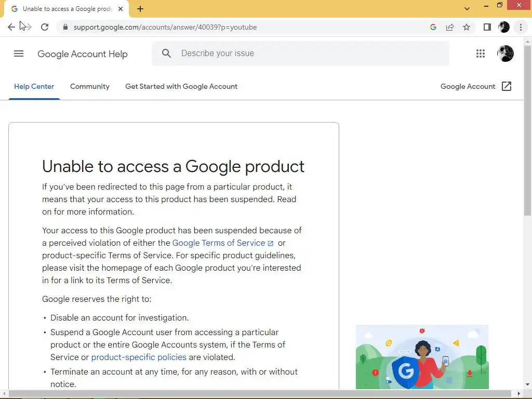This screenshot has width=532, height=399.
Task: Open the product-specific policies link
Action: (x=139, y=357)
